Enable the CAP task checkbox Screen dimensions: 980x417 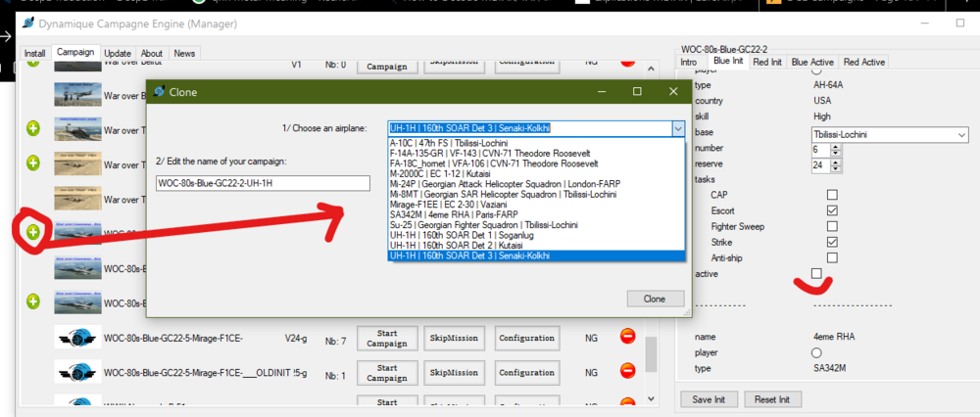832,195
